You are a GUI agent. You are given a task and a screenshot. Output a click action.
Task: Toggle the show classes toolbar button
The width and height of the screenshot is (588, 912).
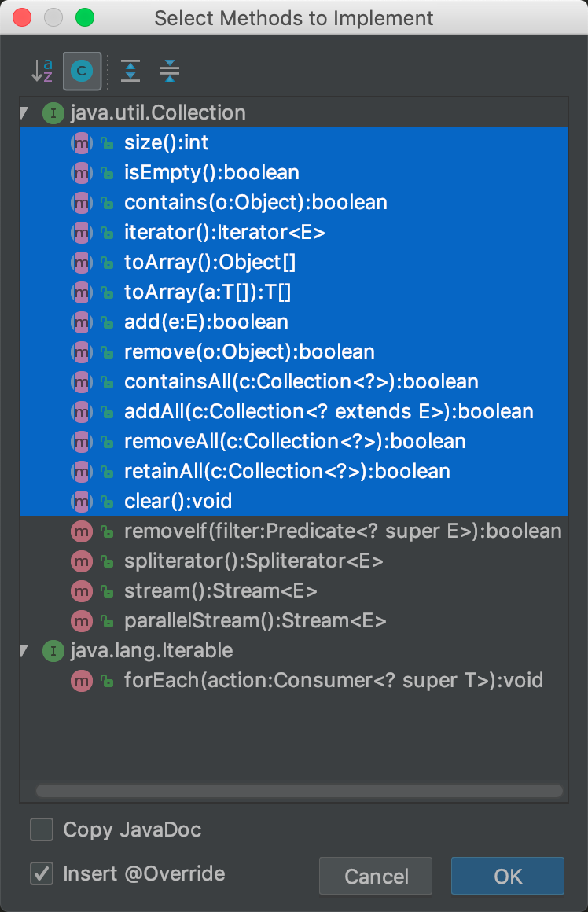pyautogui.click(x=82, y=72)
